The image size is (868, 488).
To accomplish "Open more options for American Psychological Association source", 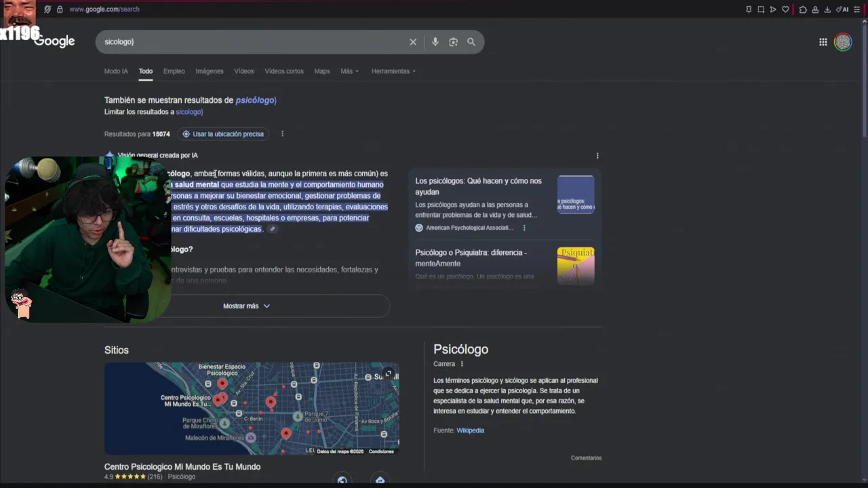I will point(524,228).
